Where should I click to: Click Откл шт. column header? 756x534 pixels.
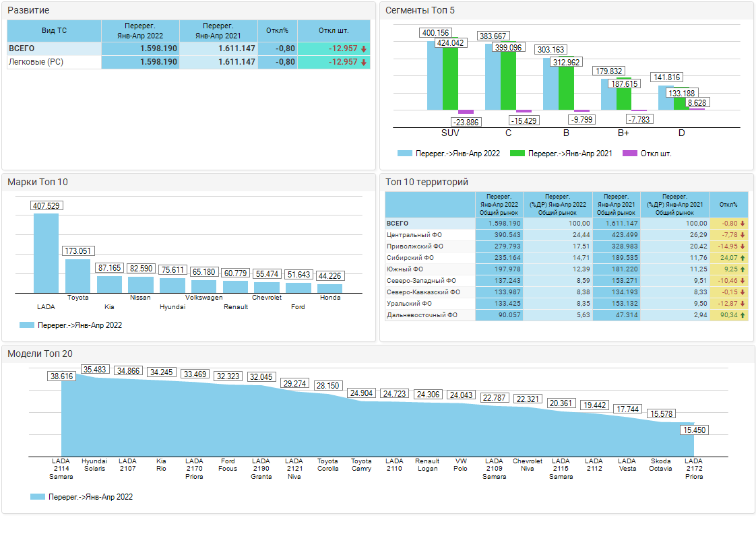[334, 31]
